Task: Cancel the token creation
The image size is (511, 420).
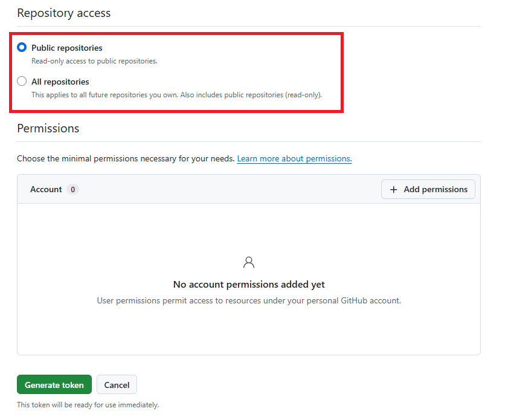Action: [117, 384]
